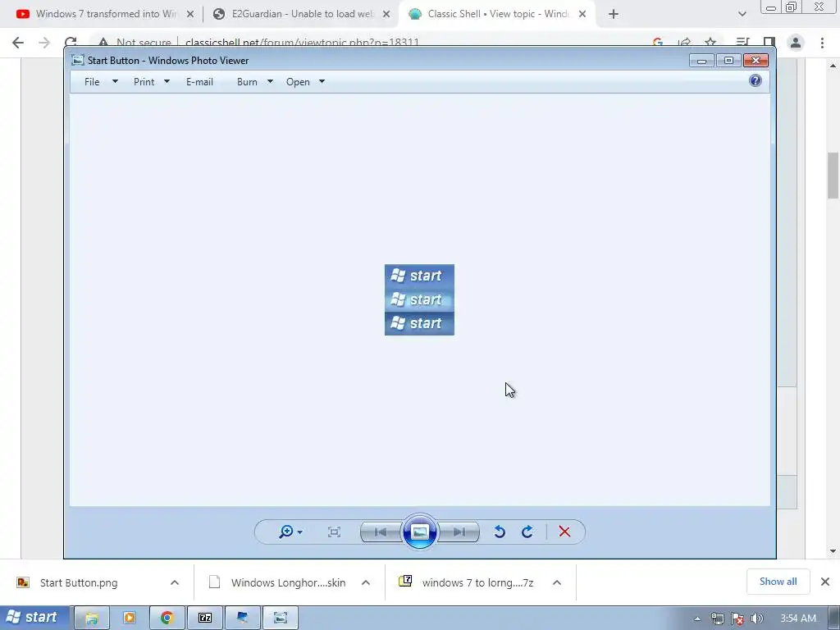
Task: Go back in Chrome
Action: pyautogui.click(x=18, y=43)
